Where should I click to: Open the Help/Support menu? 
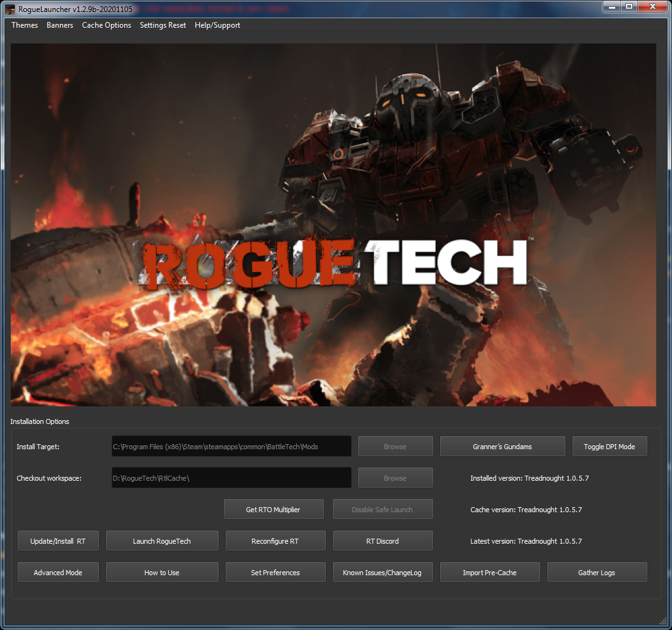[x=217, y=25]
